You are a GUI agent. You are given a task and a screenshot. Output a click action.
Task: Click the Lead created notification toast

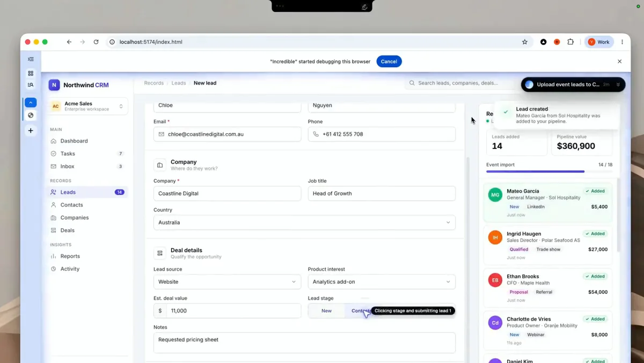click(557, 115)
